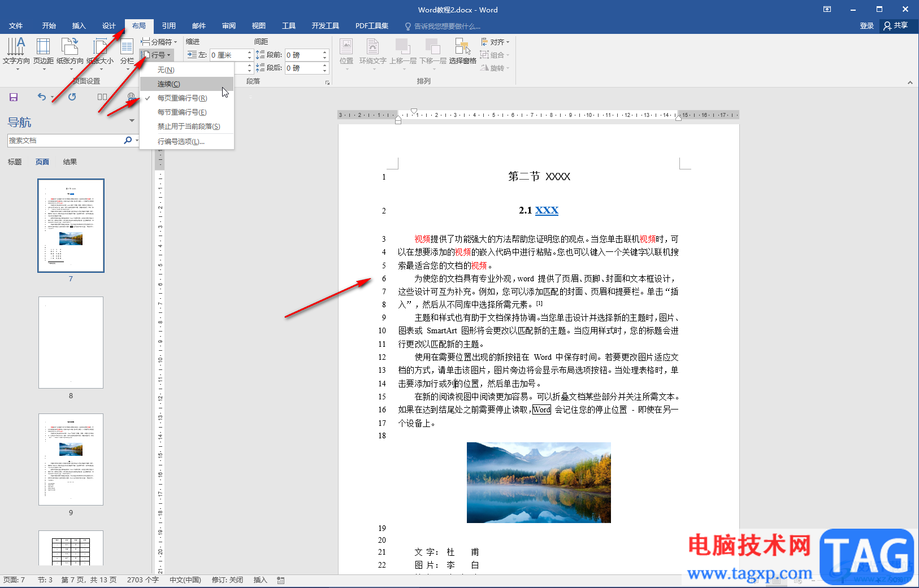Choose 连续(C) continuous line numbering
This screenshot has height=588, width=919.
tap(187, 84)
